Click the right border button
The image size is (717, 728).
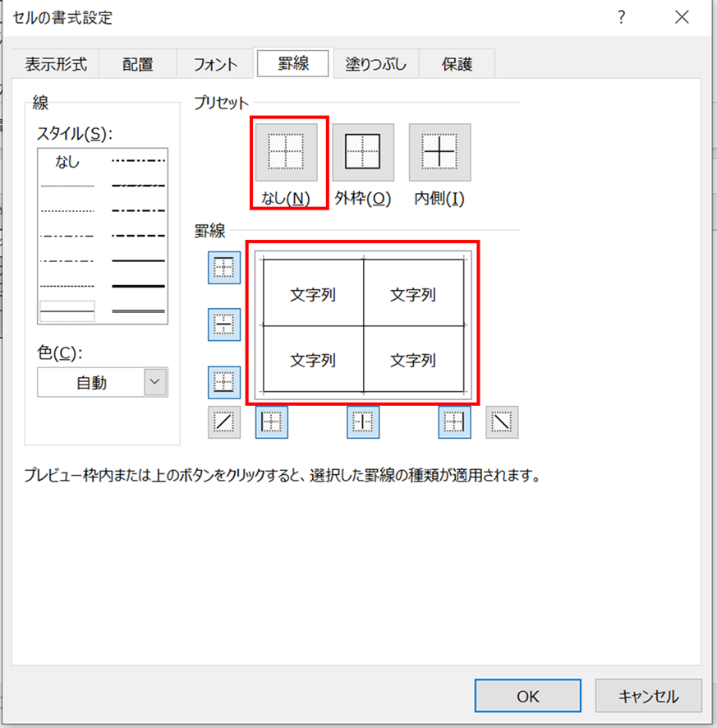click(x=454, y=422)
